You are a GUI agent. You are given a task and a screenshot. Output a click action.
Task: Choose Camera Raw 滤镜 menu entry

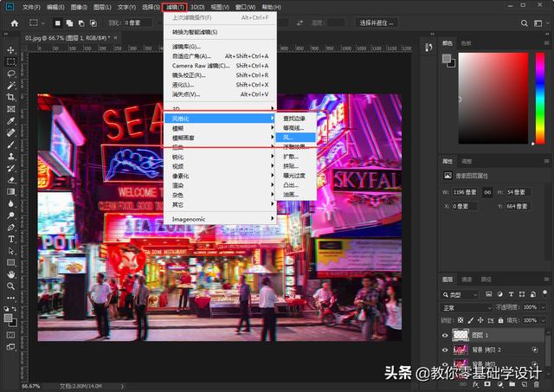(220, 66)
